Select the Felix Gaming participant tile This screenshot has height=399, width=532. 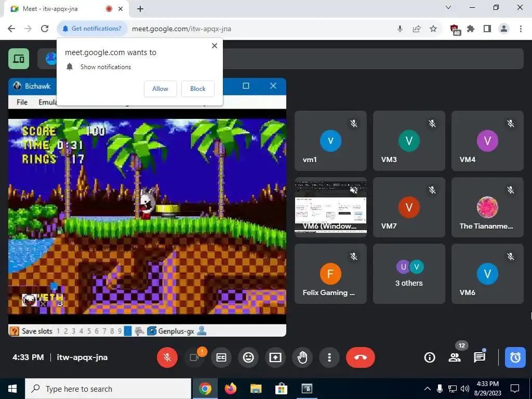(x=330, y=274)
